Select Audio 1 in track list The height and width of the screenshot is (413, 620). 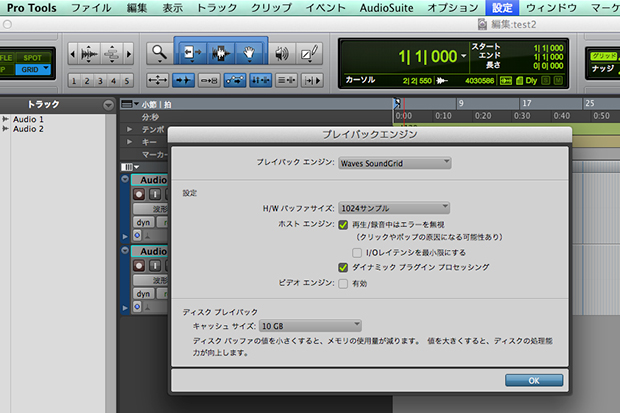pos(28,119)
